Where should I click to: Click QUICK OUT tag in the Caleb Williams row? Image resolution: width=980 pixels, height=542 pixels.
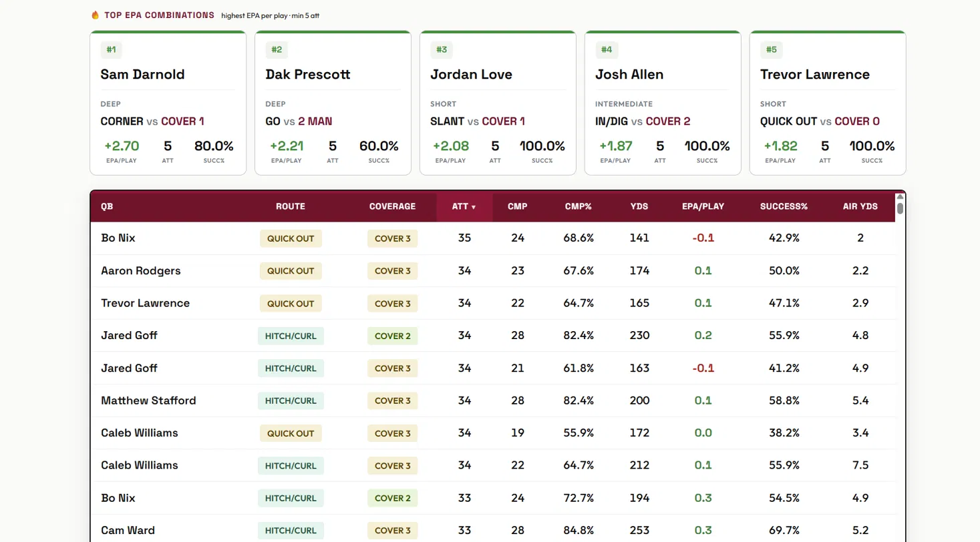291,433
